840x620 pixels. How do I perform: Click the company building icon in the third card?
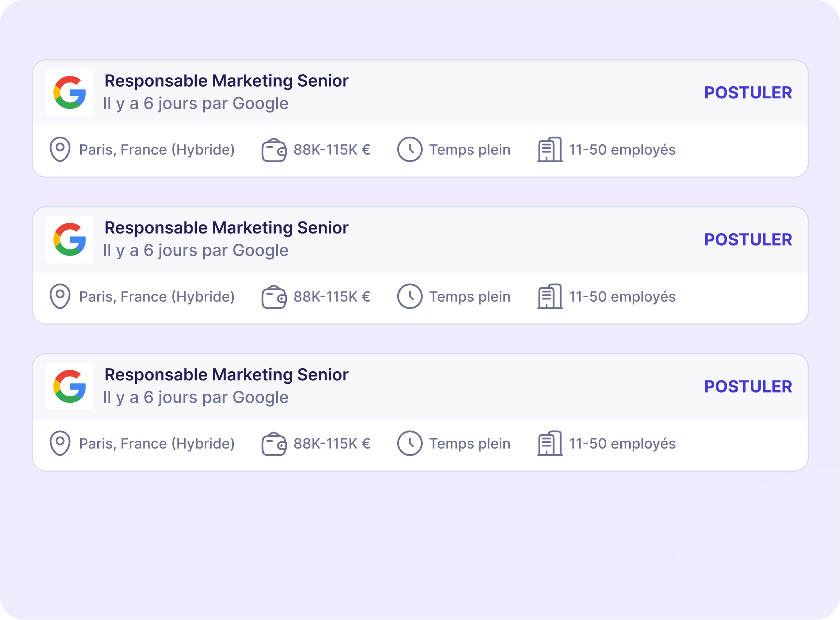pyautogui.click(x=550, y=443)
